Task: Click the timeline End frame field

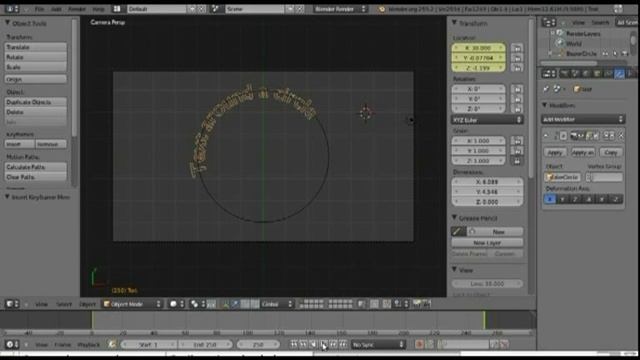Action: pos(205,345)
